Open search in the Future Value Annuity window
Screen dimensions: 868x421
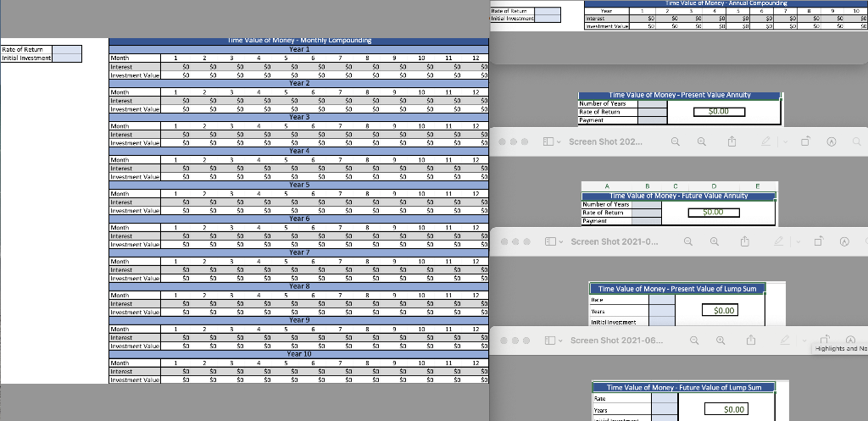(x=857, y=141)
